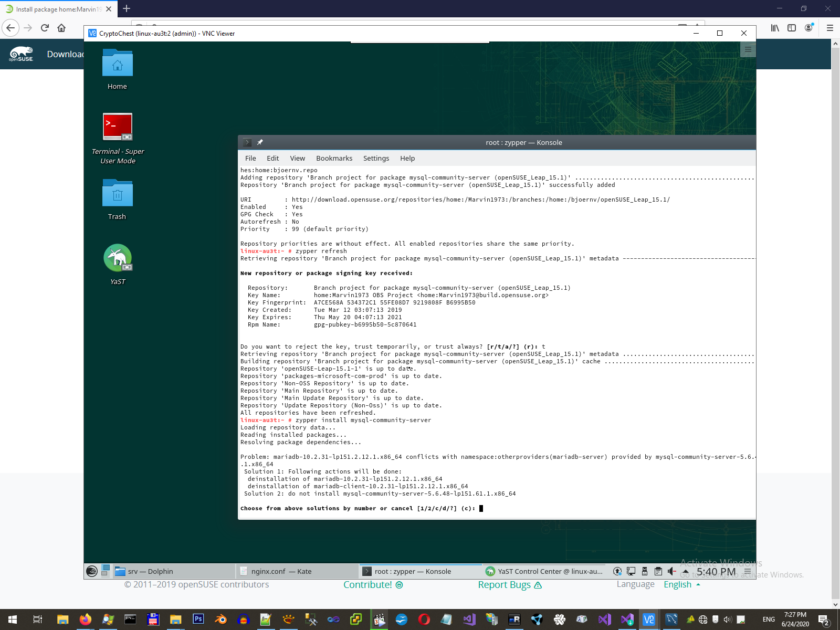This screenshot has width=840, height=630.
Task: Launch the Terminal - Super User Mode desktop icon
Action: [x=118, y=127]
